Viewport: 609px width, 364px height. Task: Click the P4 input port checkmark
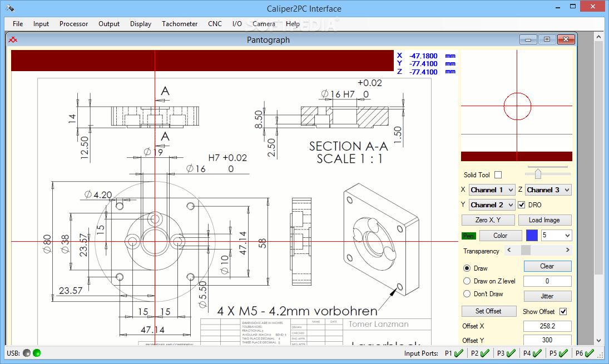[x=537, y=353]
